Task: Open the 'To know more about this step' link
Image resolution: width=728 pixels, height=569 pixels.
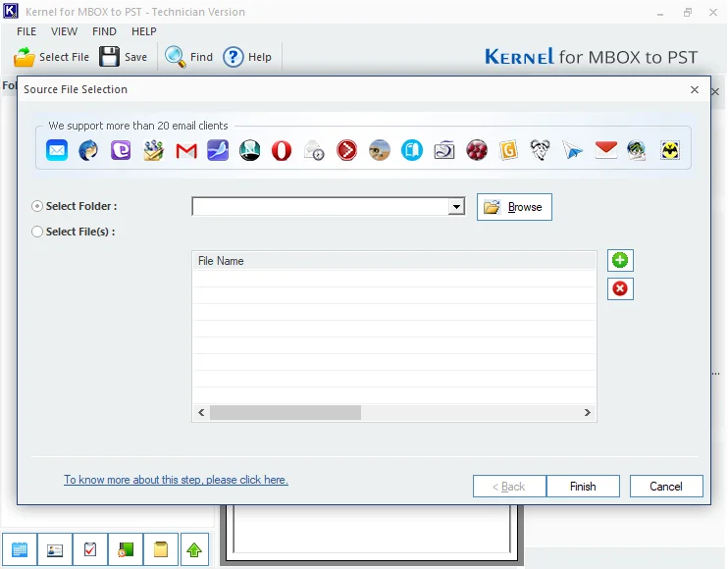Action: coord(176,480)
